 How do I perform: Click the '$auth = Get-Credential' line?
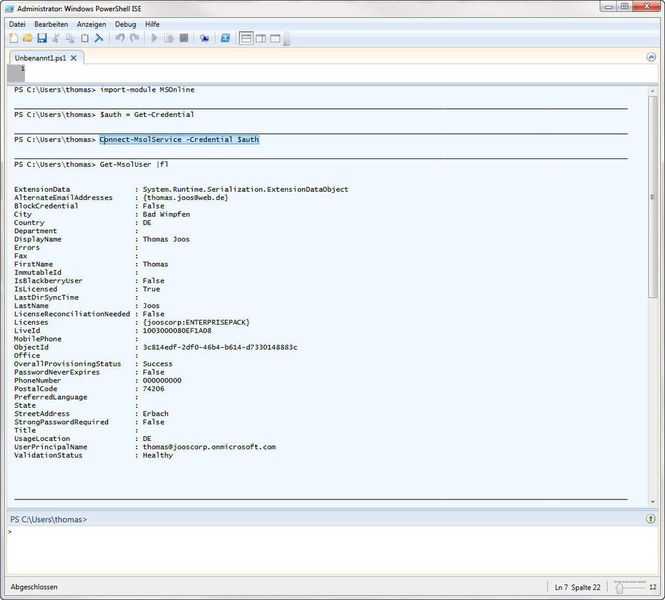point(147,114)
